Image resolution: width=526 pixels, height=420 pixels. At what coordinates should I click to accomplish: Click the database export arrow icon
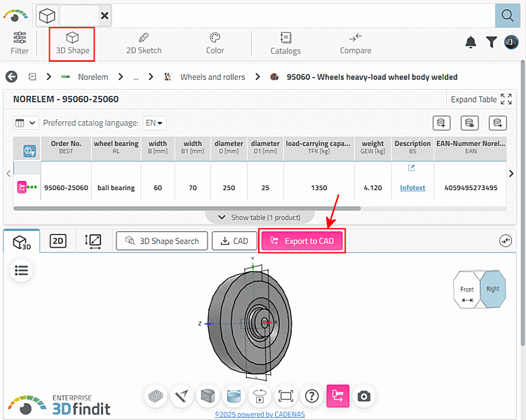497,123
